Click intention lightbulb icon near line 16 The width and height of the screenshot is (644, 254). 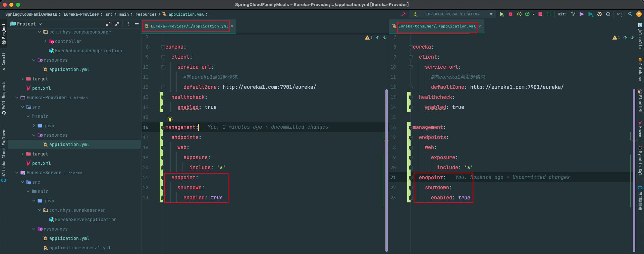point(170,119)
